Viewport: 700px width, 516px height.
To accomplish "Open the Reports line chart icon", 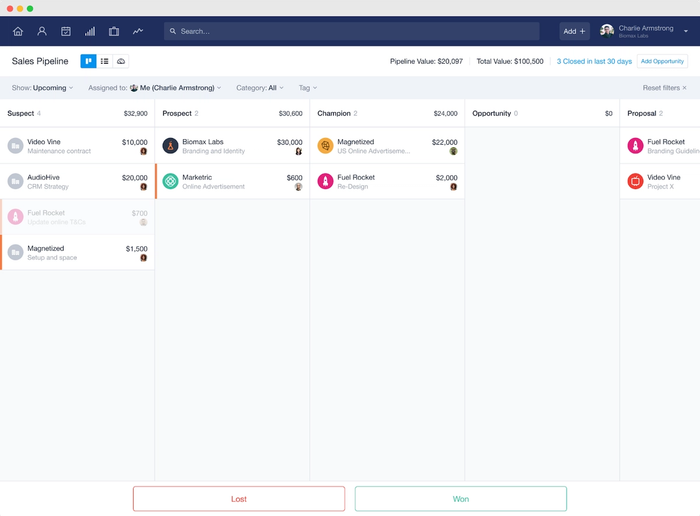I will coord(138,31).
